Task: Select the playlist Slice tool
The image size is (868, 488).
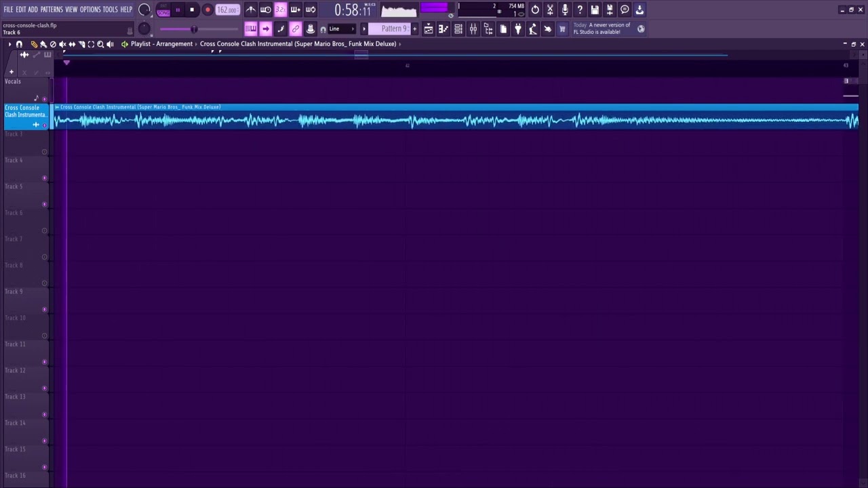Action: tap(81, 44)
